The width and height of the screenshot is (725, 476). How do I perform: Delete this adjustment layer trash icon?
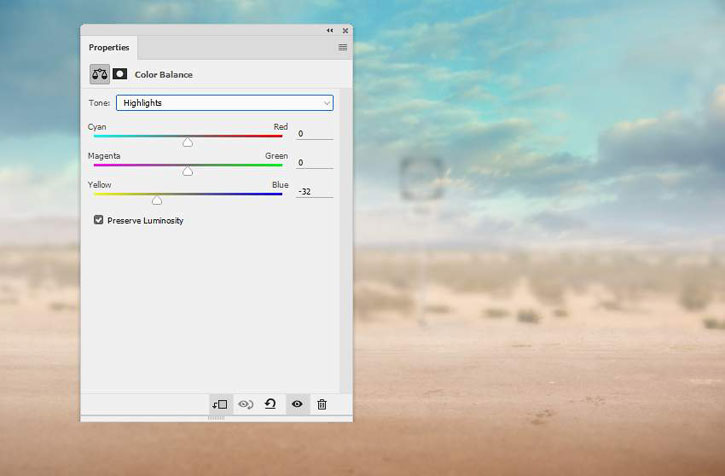(322, 404)
